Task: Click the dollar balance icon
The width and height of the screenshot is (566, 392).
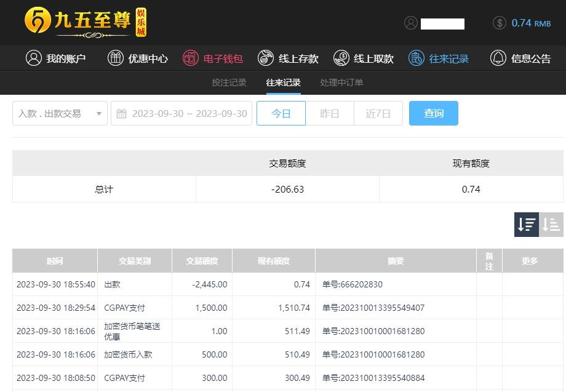Action: pyautogui.click(x=500, y=23)
